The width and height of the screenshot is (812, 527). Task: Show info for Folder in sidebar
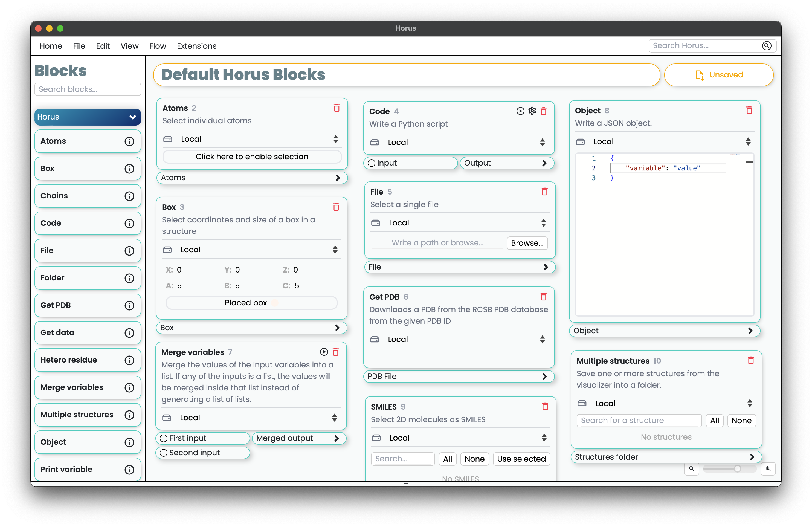(x=129, y=278)
